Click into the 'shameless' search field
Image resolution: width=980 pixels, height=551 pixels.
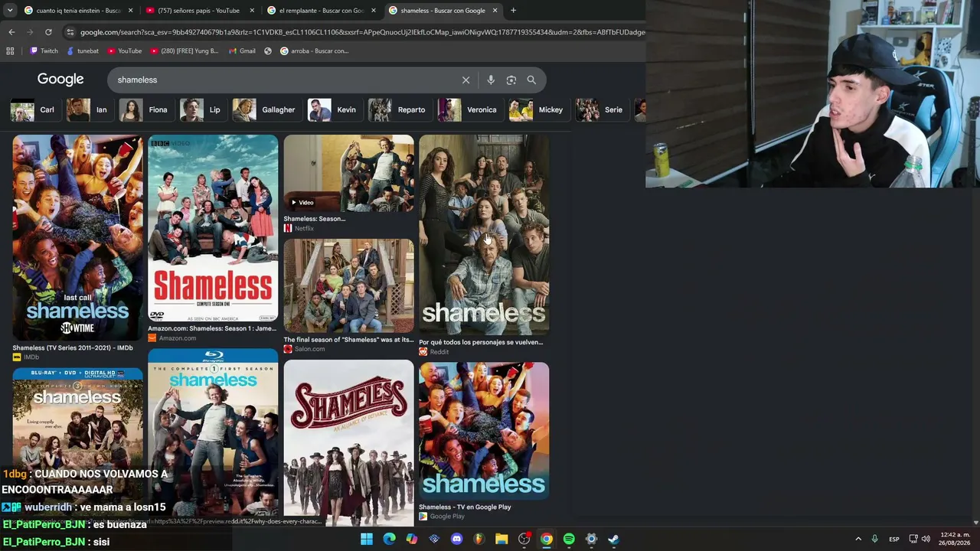coord(283,80)
